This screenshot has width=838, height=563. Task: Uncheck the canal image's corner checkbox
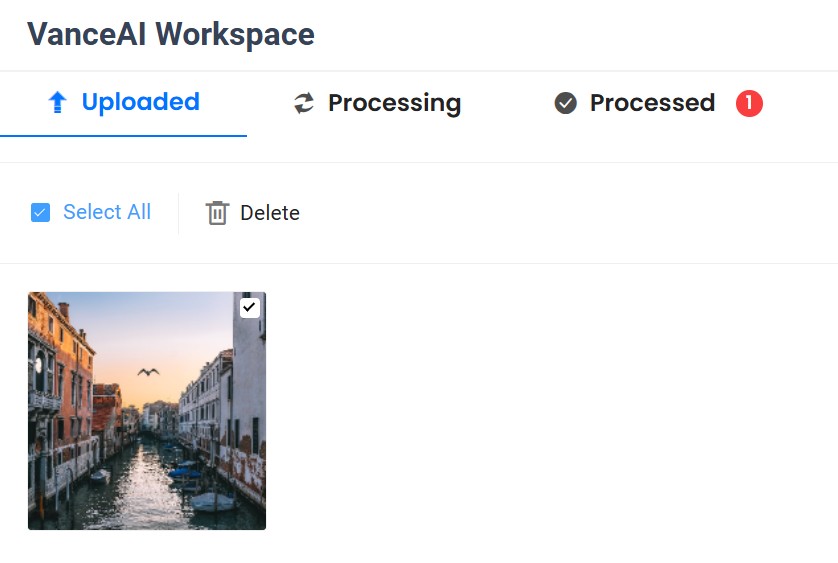[x=249, y=308]
